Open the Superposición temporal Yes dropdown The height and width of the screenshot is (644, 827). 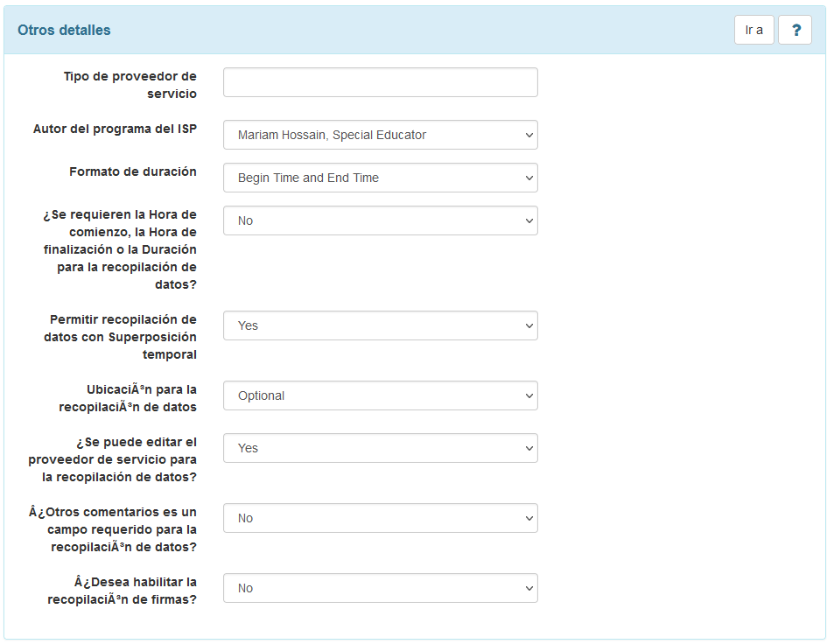point(381,325)
